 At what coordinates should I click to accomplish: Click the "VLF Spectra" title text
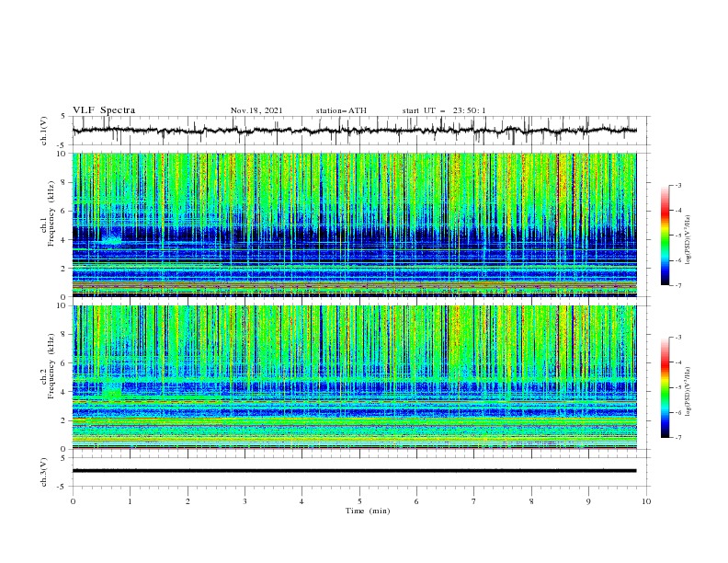104,110
